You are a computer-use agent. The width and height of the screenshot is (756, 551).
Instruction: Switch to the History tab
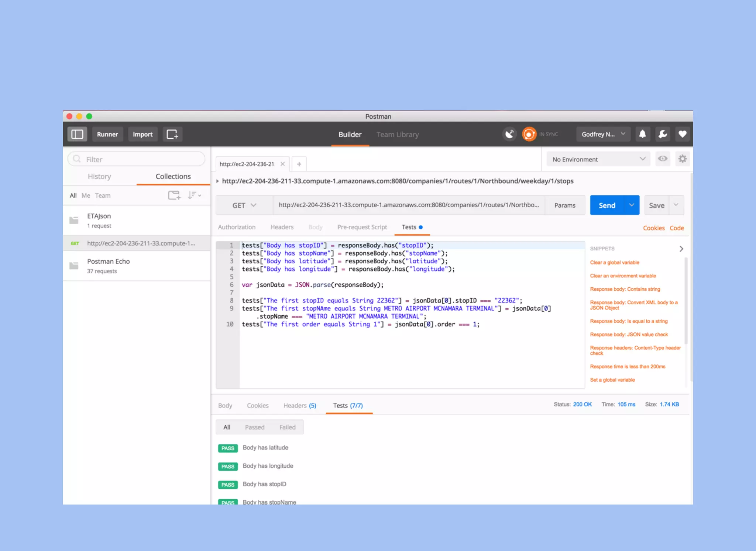pyautogui.click(x=99, y=176)
